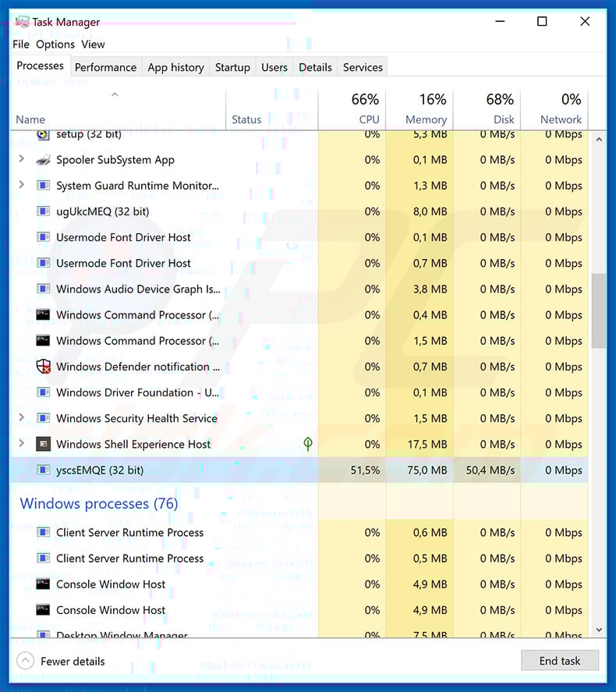The image size is (616, 692).
Task: Switch to the Services tab
Action: [363, 68]
